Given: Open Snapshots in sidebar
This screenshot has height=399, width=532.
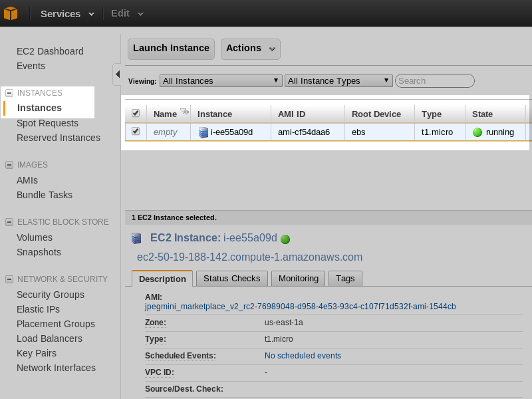Looking at the screenshot, I should (39, 252).
